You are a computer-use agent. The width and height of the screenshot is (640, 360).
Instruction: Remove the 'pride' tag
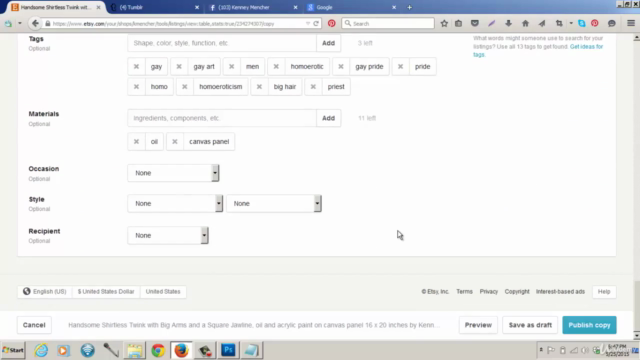400,67
